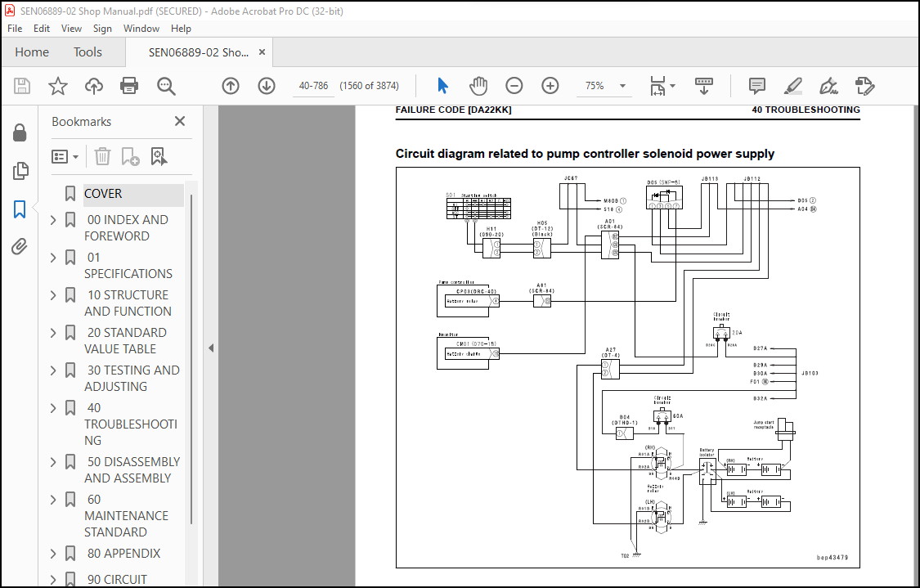Zoom in with the plus button
This screenshot has height=588, width=920.
[550, 86]
